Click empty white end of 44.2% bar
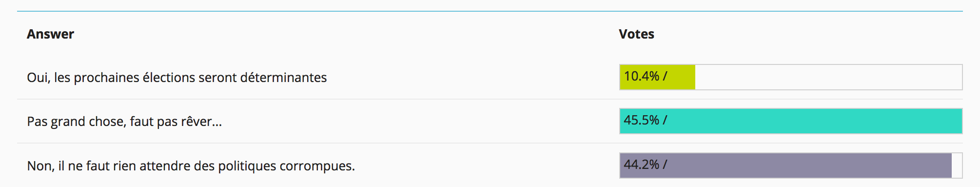 (957, 165)
